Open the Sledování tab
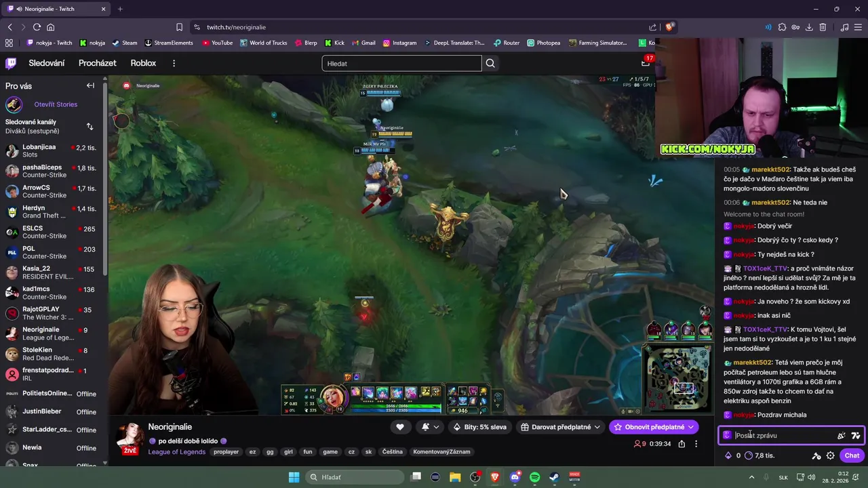The height and width of the screenshot is (488, 868). [47, 63]
